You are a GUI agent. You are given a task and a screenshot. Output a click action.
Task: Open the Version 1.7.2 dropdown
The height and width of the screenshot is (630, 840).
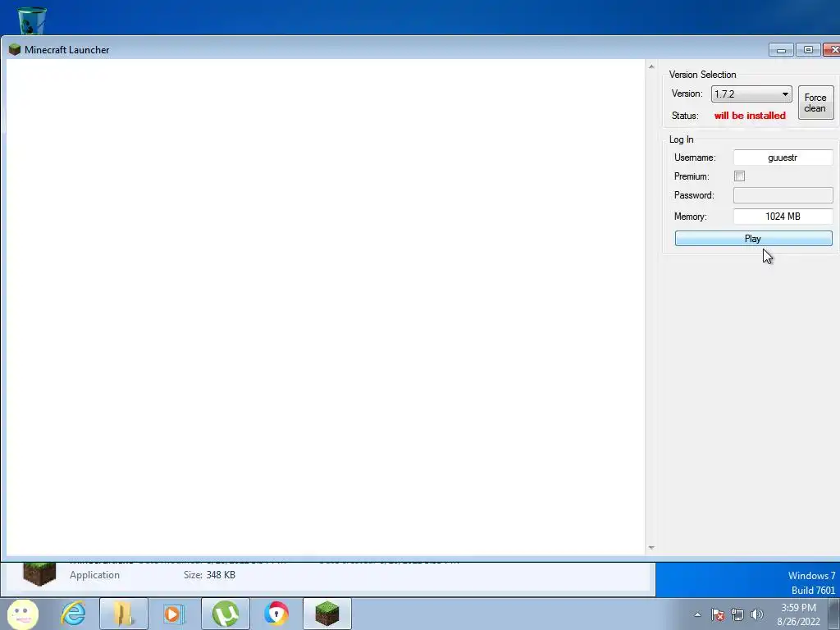(x=751, y=94)
